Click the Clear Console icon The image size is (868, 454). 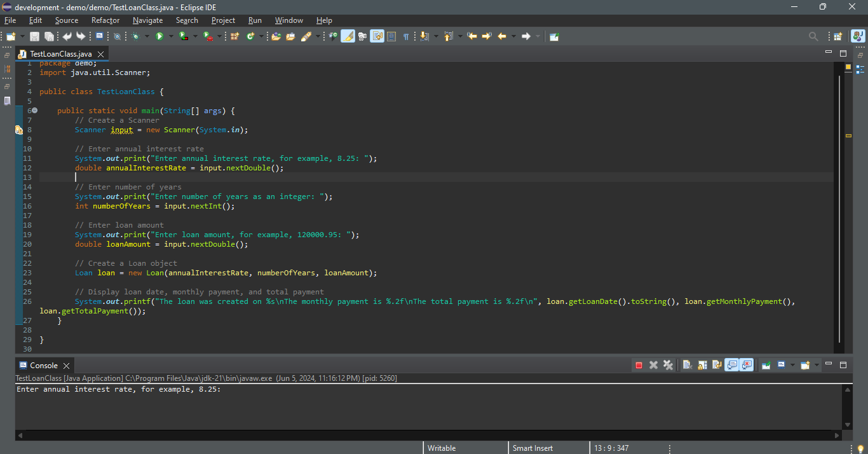tap(687, 365)
